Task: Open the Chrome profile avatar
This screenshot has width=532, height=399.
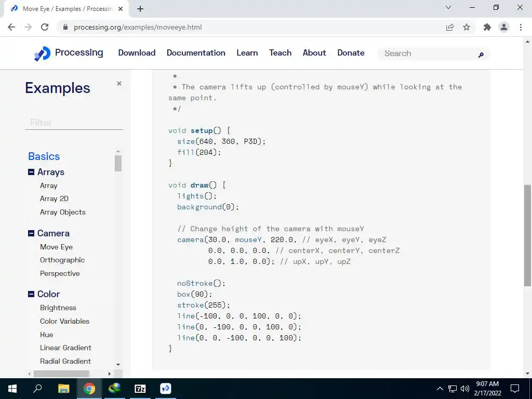Action: tap(504, 27)
